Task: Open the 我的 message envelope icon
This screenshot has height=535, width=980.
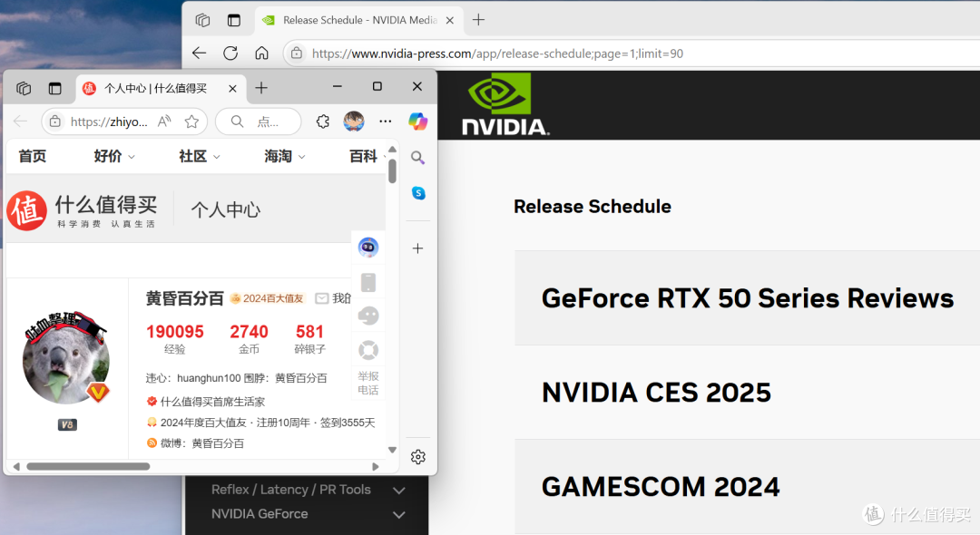Action: coord(322,298)
